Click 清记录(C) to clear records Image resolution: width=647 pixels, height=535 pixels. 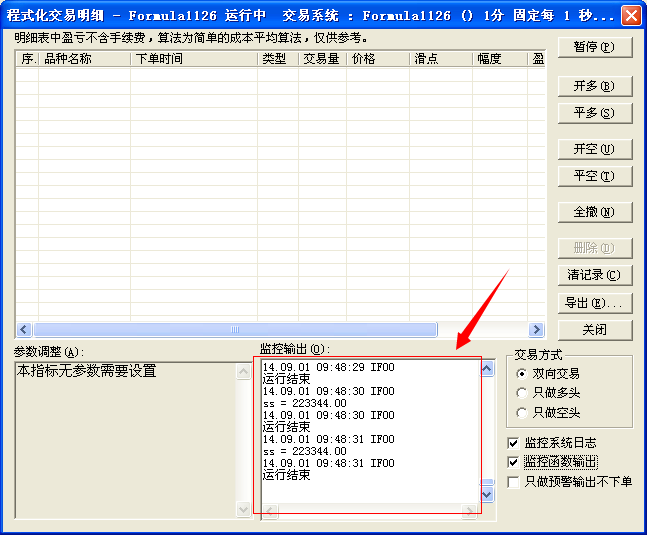tap(595, 275)
